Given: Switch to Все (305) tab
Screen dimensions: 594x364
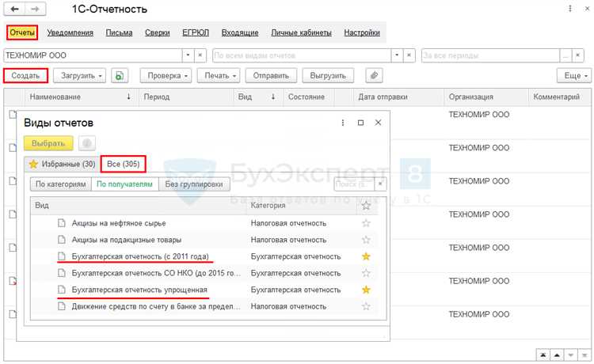Looking at the screenshot, I should pos(123,165).
